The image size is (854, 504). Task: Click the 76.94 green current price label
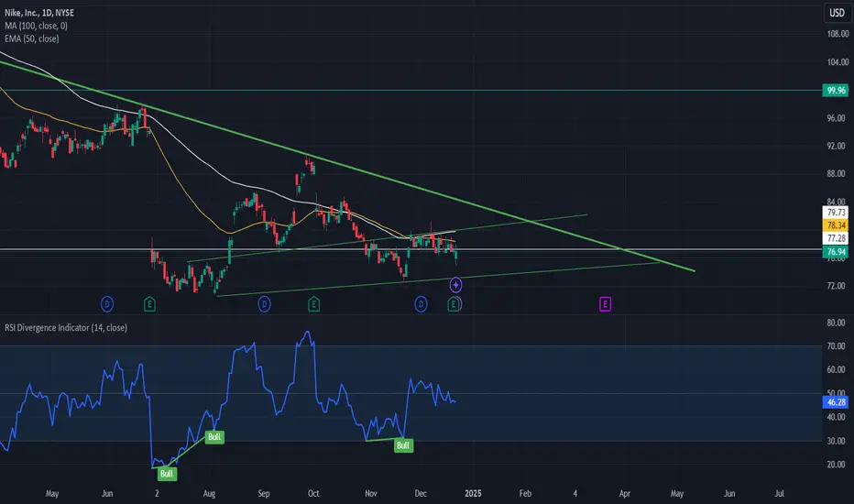pos(836,252)
